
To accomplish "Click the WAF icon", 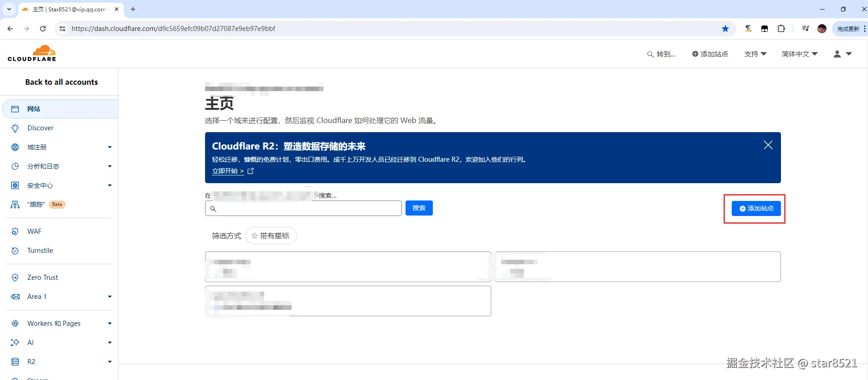I will (x=15, y=231).
